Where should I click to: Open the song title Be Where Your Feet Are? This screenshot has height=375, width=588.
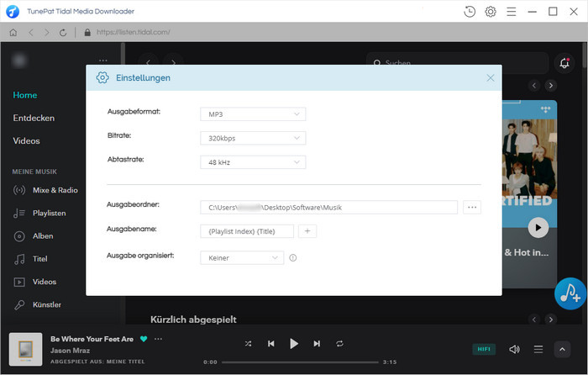[x=92, y=339]
